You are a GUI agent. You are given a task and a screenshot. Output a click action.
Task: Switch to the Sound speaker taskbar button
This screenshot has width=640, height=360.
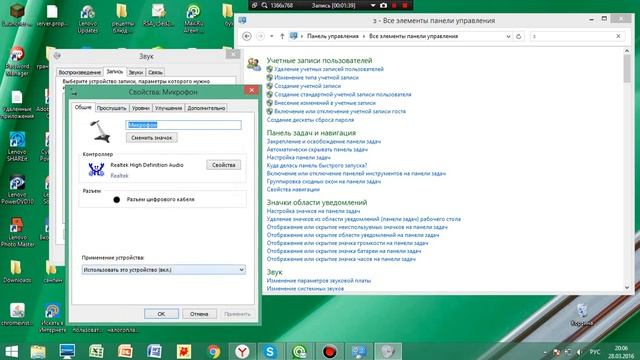pyautogui.click(x=388, y=351)
